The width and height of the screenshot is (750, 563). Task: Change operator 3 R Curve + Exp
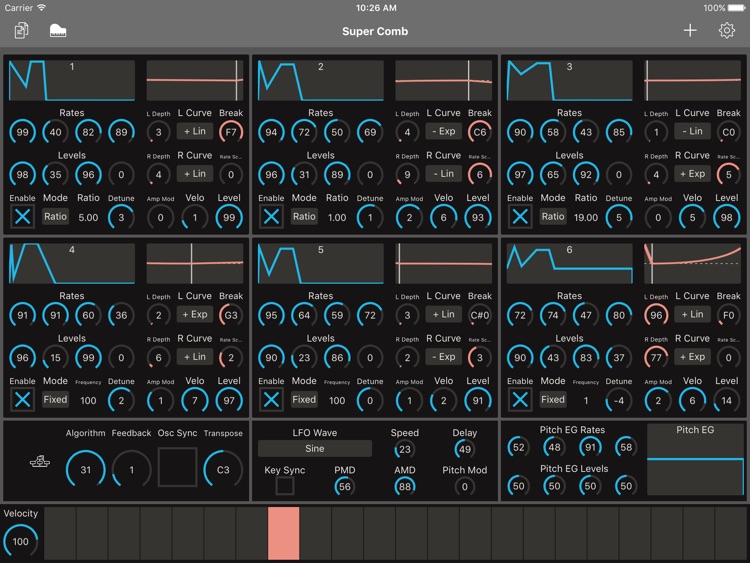coord(692,174)
